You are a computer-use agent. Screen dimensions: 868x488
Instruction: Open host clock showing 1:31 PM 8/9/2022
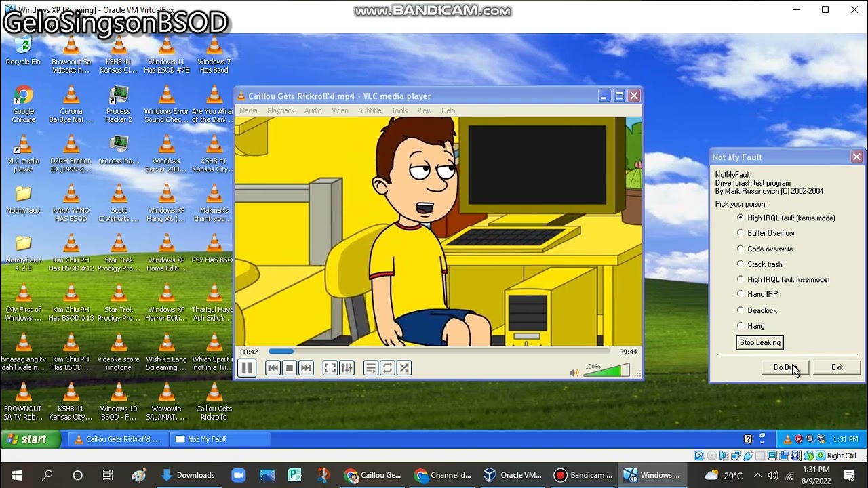(816, 475)
